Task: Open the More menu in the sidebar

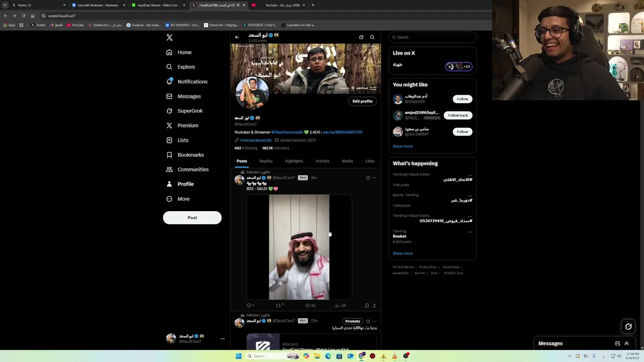Action: 178,199
